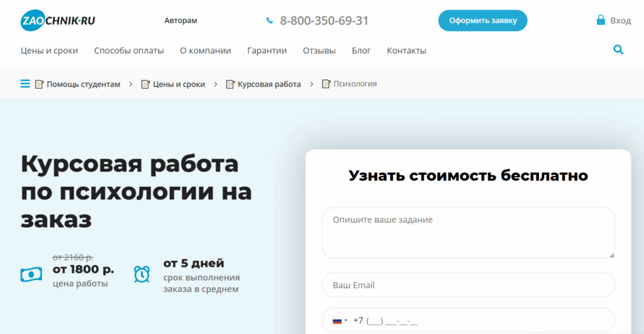
Task: Go to О компании page
Action: click(206, 50)
